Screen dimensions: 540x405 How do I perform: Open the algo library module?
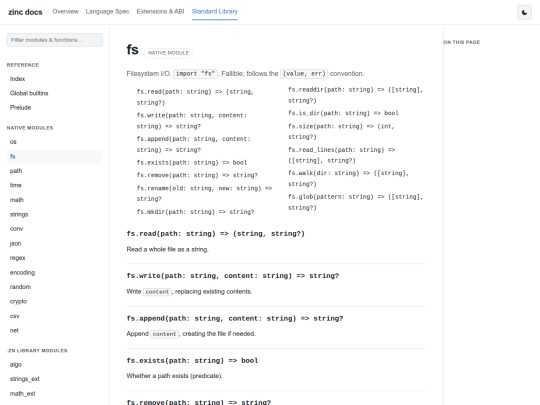54,364
